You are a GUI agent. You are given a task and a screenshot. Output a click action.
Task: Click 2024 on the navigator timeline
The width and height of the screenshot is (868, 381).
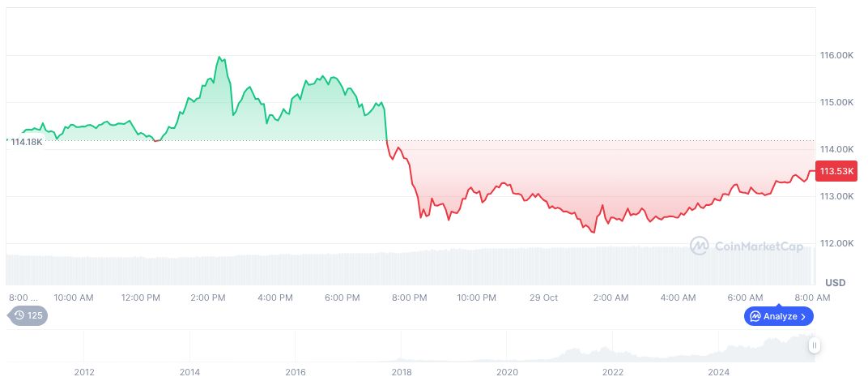point(718,372)
